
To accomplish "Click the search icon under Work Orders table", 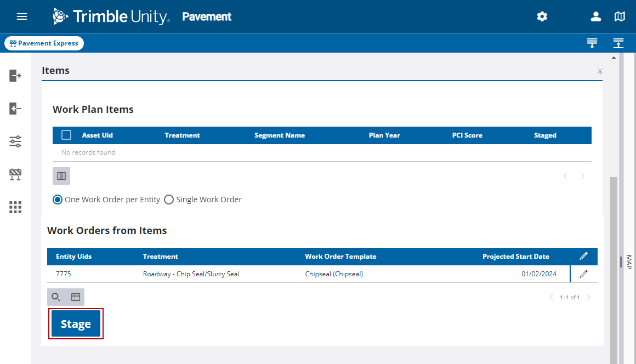I will coord(56,297).
